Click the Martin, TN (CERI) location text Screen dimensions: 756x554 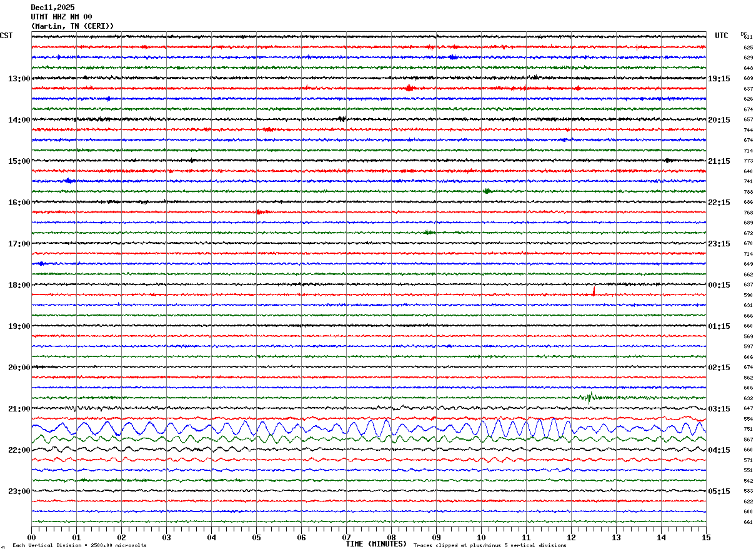point(72,26)
